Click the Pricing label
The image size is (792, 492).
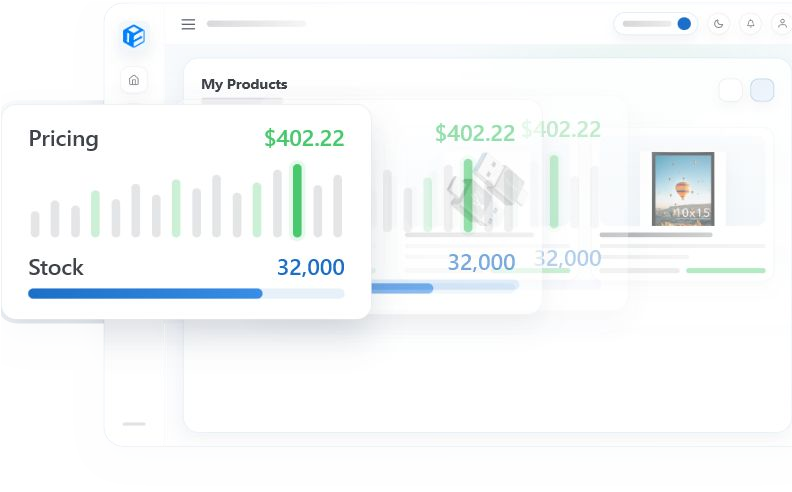[x=63, y=138]
